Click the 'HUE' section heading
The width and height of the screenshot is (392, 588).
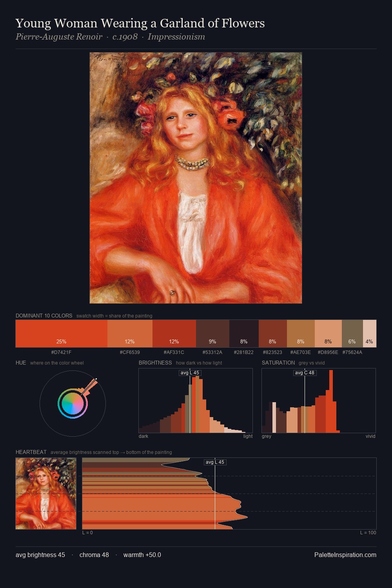pyautogui.click(x=21, y=363)
